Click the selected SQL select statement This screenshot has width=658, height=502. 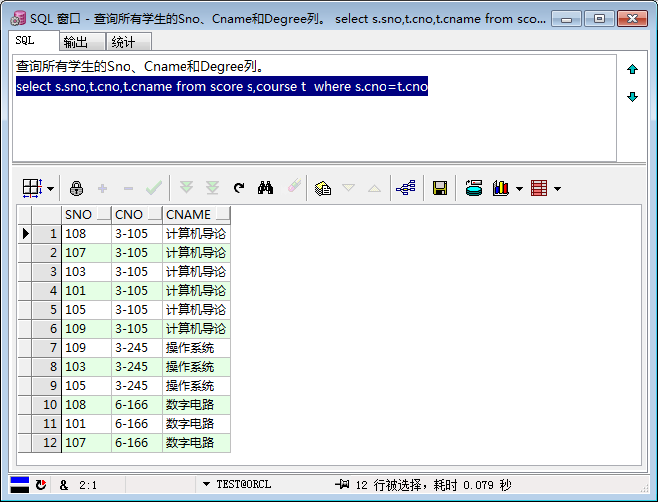coord(222,86)
